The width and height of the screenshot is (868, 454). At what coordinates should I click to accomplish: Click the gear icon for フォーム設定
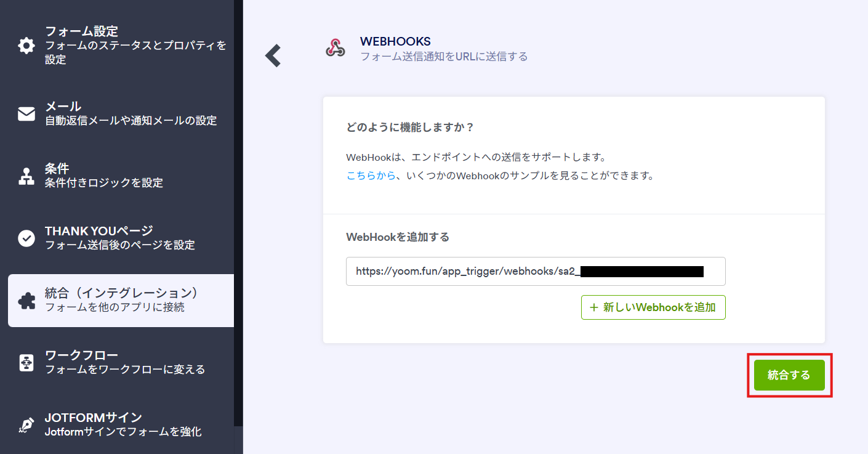[26, 46]
